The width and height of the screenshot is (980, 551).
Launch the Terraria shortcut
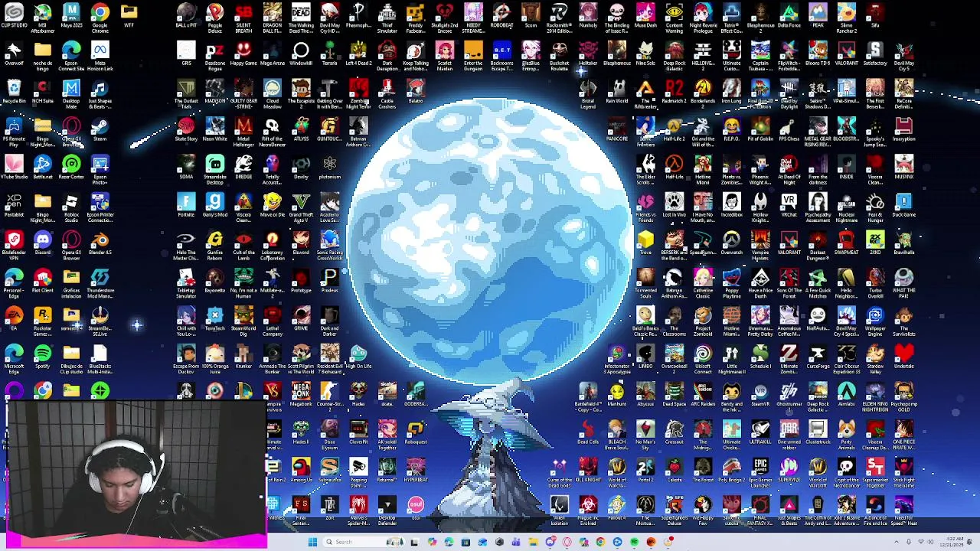[x=330, y=54]
